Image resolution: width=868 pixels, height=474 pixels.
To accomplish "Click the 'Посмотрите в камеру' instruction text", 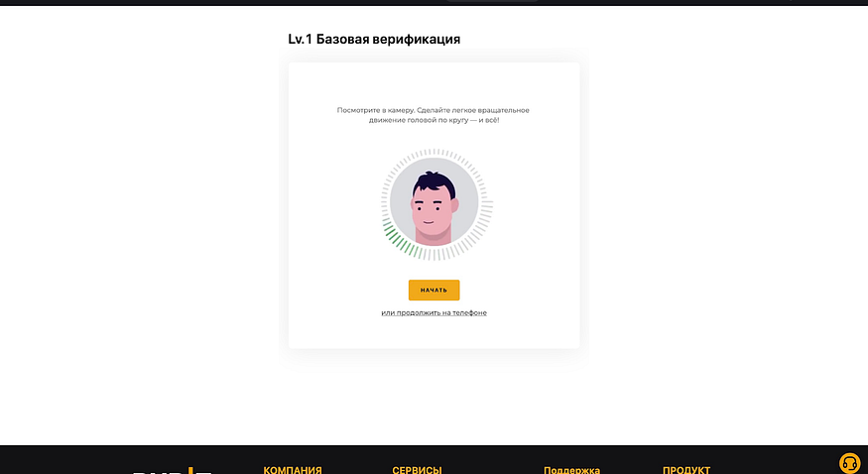I will pyautogui.click(x=433, y=114).
